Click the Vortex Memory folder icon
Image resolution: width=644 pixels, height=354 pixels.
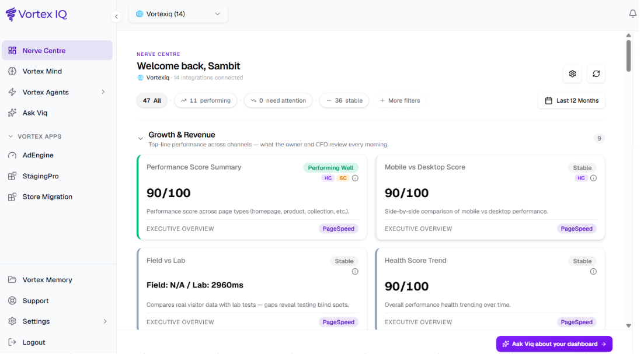click(12, 280)
